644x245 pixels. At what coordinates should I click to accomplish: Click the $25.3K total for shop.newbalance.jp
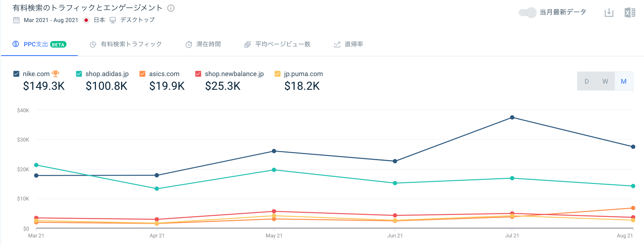223,86
